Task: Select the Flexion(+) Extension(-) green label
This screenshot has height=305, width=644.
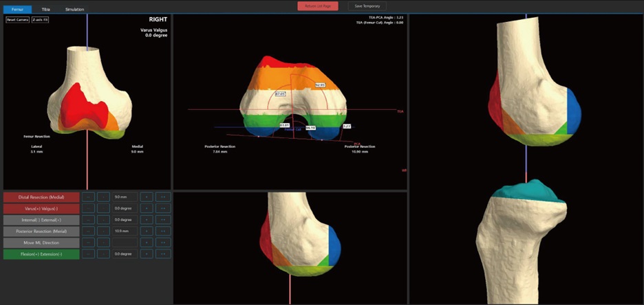Action: tap(41, 254)
